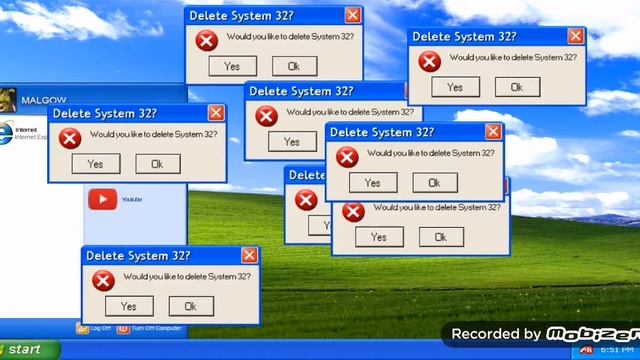
Task: Click Yes in the half-hidden dialog with Ok covered
Action: click(292, 142)
